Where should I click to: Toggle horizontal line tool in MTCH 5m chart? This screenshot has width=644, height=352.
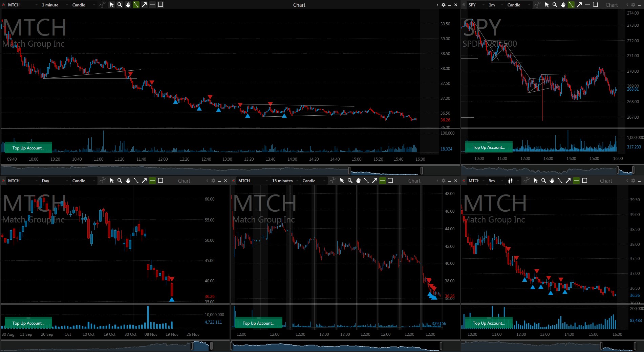[x=576, y=181]
